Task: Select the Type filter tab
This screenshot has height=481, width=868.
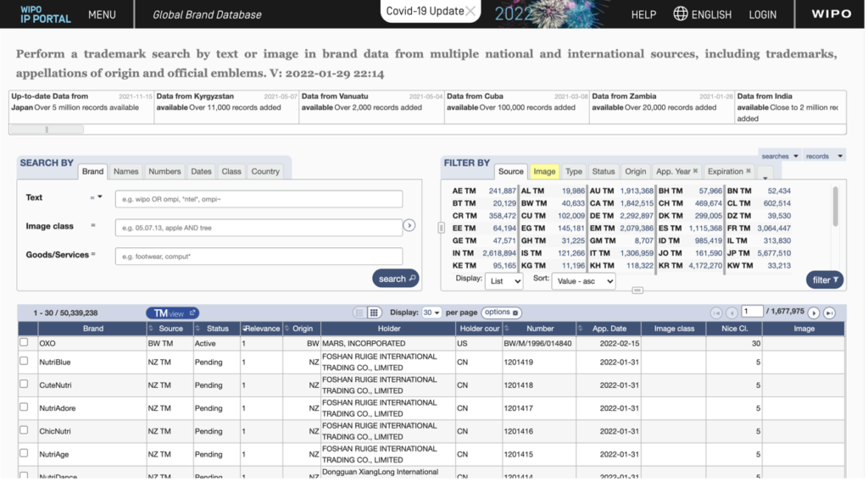Action: click(x=574, y=171)
